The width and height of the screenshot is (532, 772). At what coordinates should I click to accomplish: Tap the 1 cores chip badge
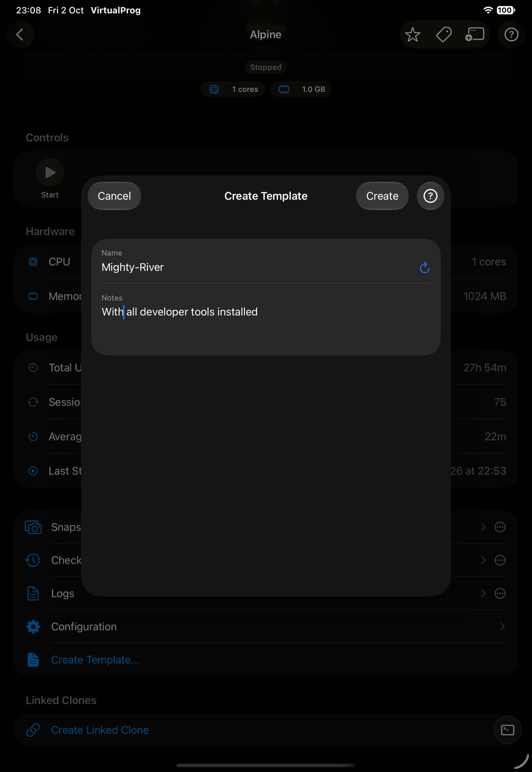click(233, 89)
